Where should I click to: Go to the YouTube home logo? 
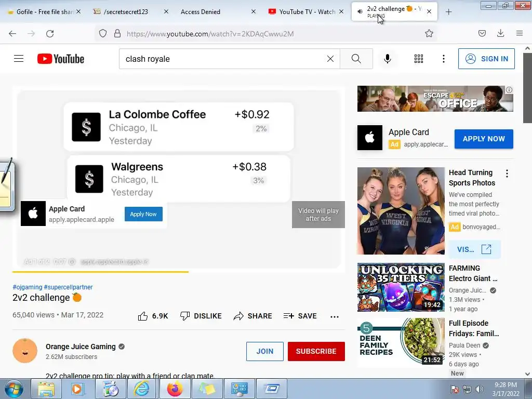tap(61, 59)
